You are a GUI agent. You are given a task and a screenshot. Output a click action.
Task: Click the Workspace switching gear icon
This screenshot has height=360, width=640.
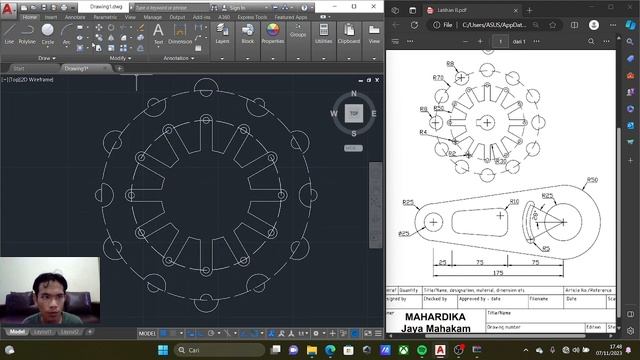[x=316, y=333]
